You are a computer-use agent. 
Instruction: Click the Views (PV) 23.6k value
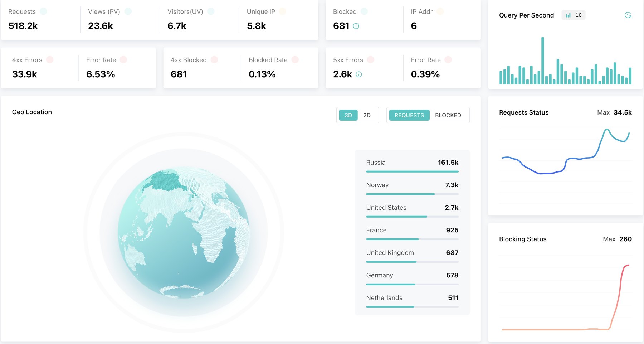101,26
